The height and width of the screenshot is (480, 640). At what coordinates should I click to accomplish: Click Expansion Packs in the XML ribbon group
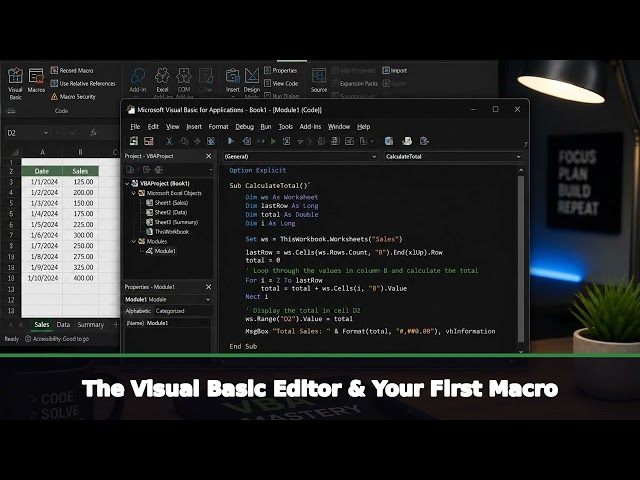[x=355, y=83]
